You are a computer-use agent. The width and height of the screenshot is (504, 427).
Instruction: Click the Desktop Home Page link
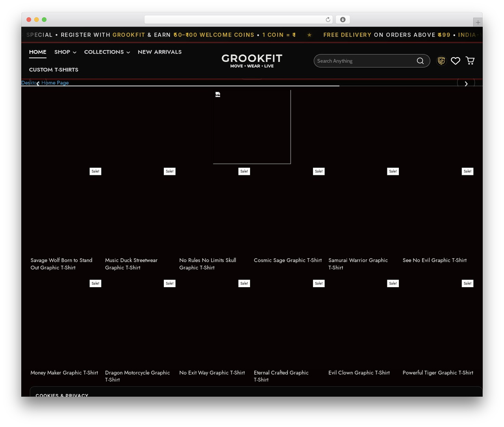(x=45, y=83)
